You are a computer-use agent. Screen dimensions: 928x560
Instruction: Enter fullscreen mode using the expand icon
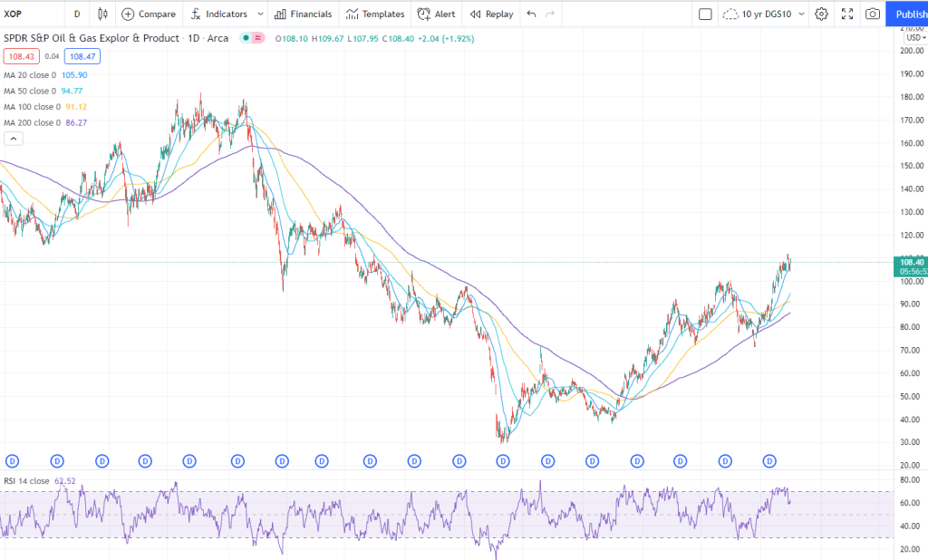(x=847, y=14)
